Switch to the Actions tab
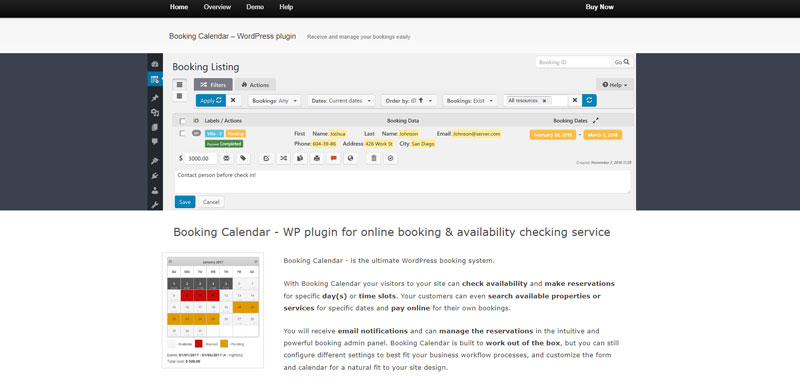 tap(256, 85)
